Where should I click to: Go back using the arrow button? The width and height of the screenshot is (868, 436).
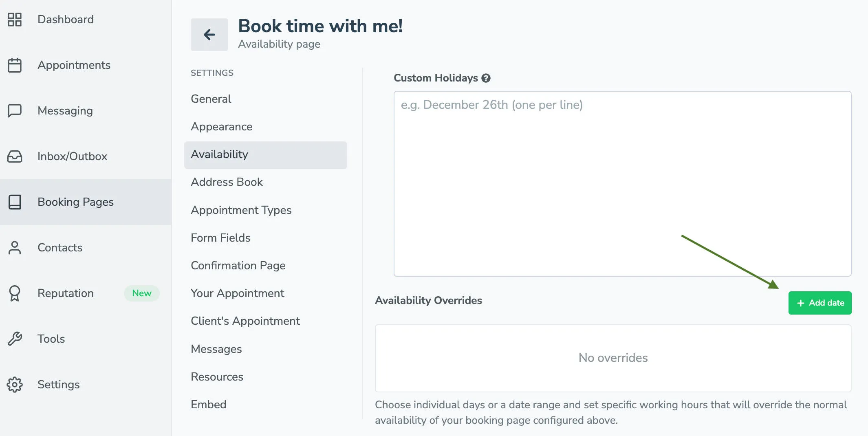coord(209,34)
